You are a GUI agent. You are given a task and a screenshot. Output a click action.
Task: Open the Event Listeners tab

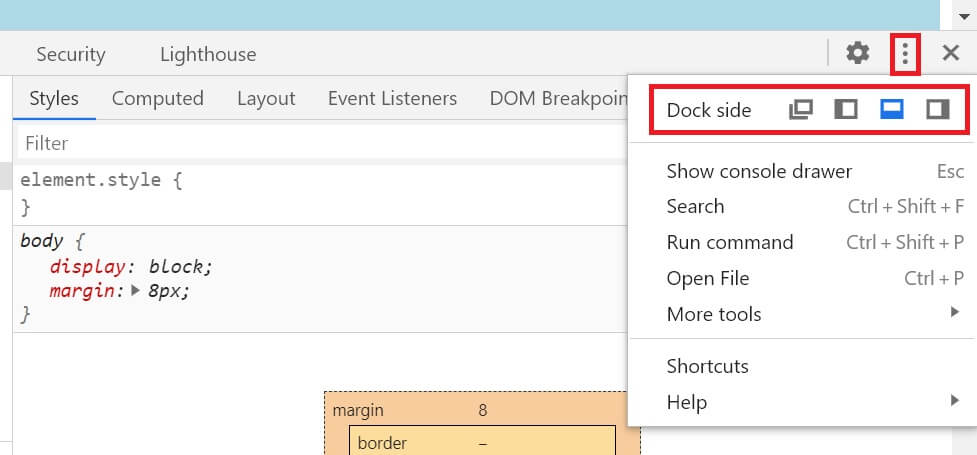pos(392,98)
